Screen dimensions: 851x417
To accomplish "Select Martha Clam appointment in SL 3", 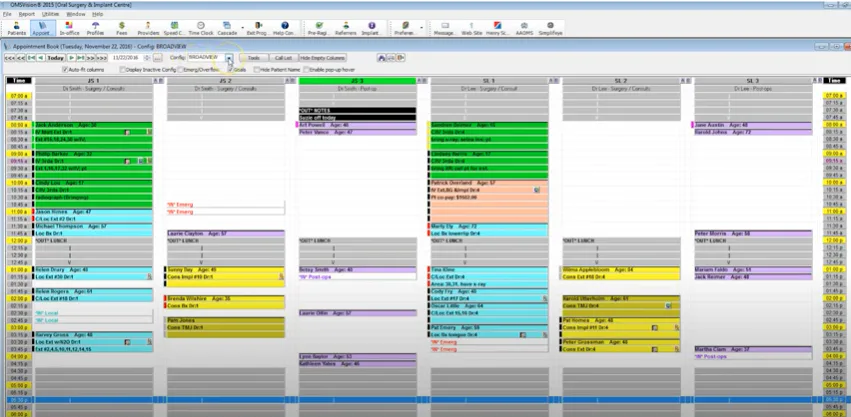I will click(x=753, y=349).
